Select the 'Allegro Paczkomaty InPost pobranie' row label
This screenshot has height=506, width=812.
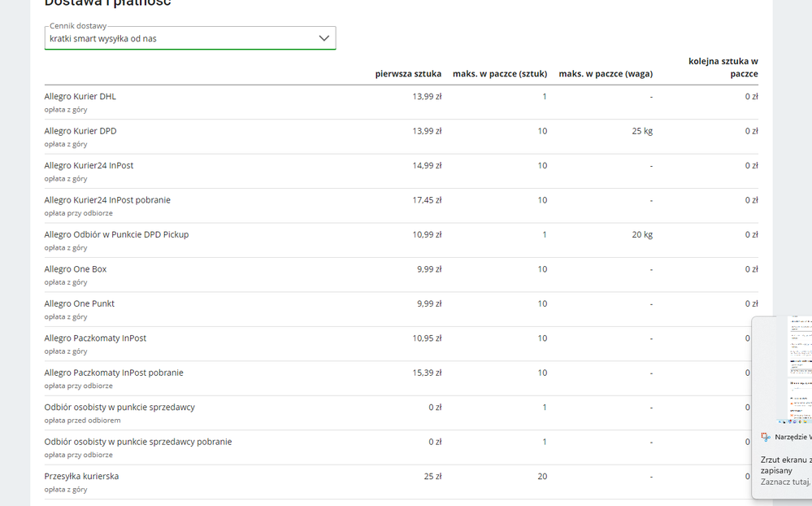114,373
